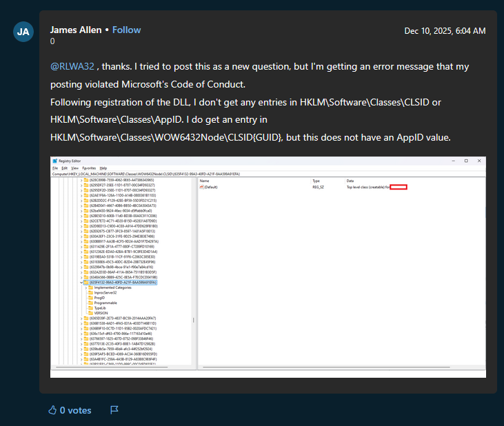The width and height of the screenshot is (504, 426).
Task: Open View menu in Registry Editor screenshot
Action: pos(75,168)
